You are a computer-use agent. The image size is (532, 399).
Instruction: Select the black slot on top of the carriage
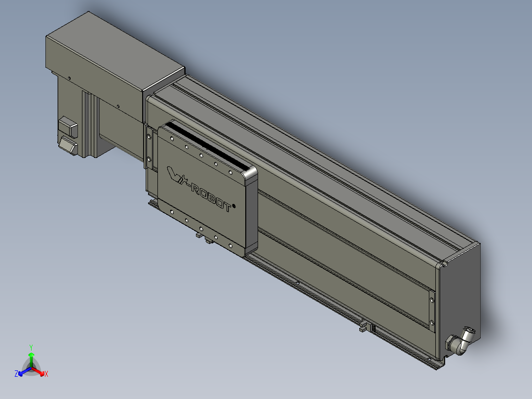click(x=207, y=146)
